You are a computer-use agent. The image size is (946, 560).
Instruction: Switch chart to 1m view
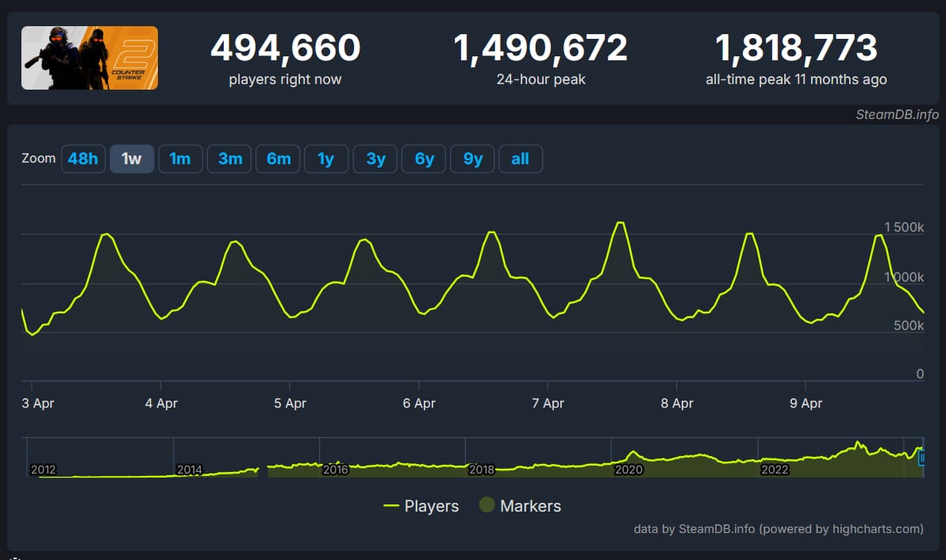pyautogui.click(x=180, y=159)
